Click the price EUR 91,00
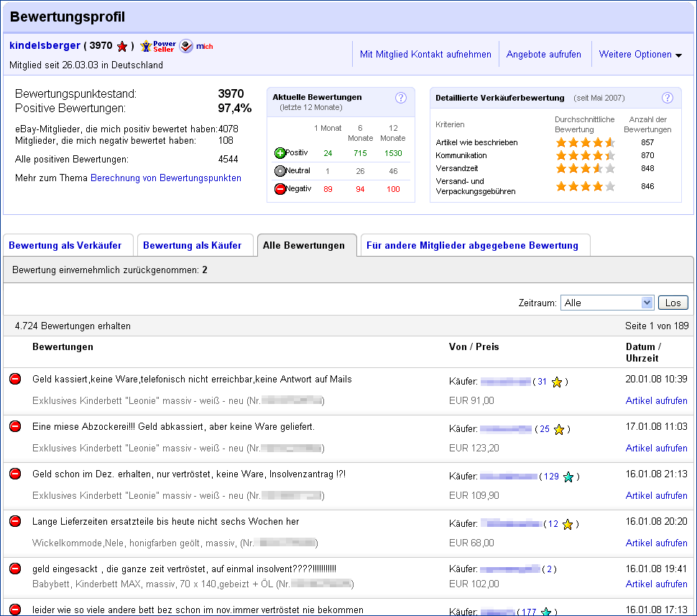 471,401
